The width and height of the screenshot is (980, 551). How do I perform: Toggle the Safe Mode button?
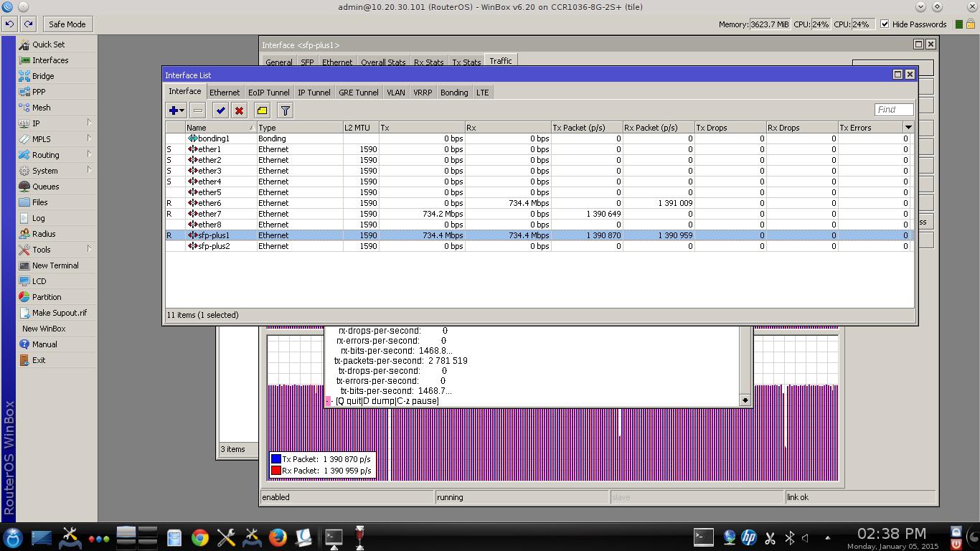tap(67, 24)
